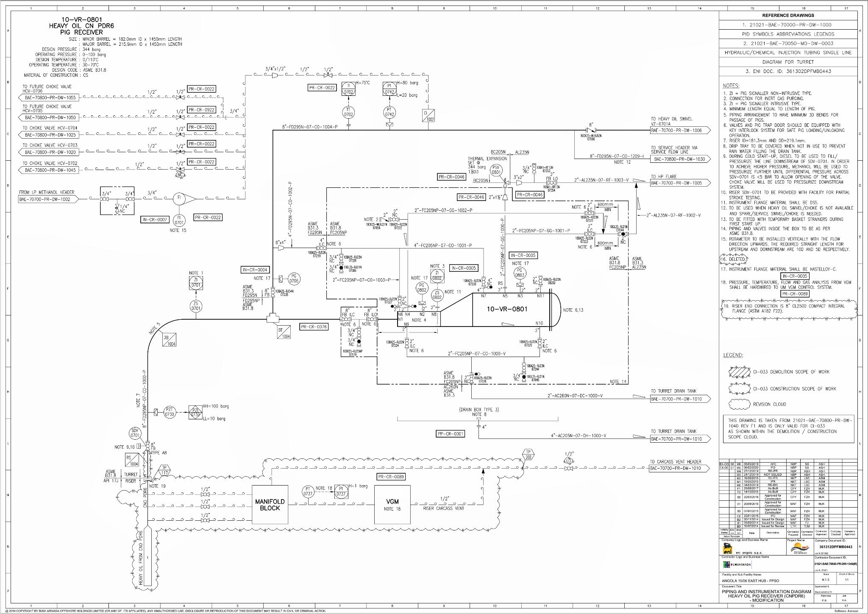
Task: Click the TP 117 tie-point hexagon
Action: [164, 470]
